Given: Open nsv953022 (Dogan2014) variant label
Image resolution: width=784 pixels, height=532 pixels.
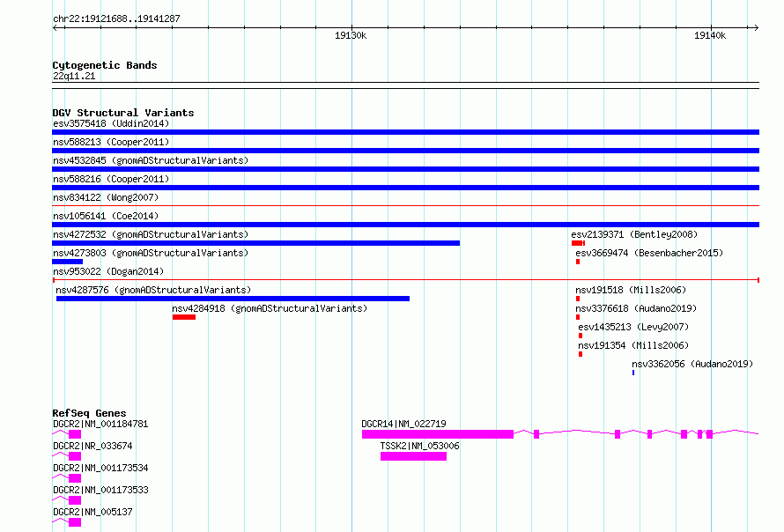Looking at the screenshot, I should tap(108, 271).
